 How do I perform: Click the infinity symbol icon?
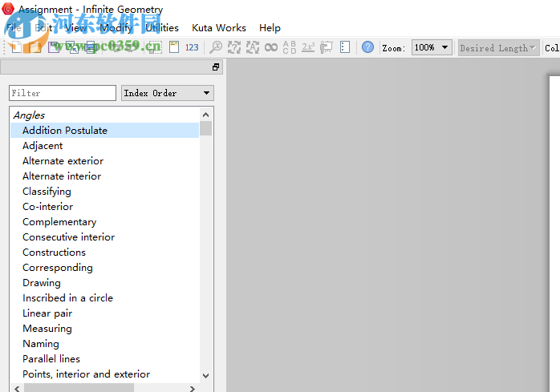(271, 47)
